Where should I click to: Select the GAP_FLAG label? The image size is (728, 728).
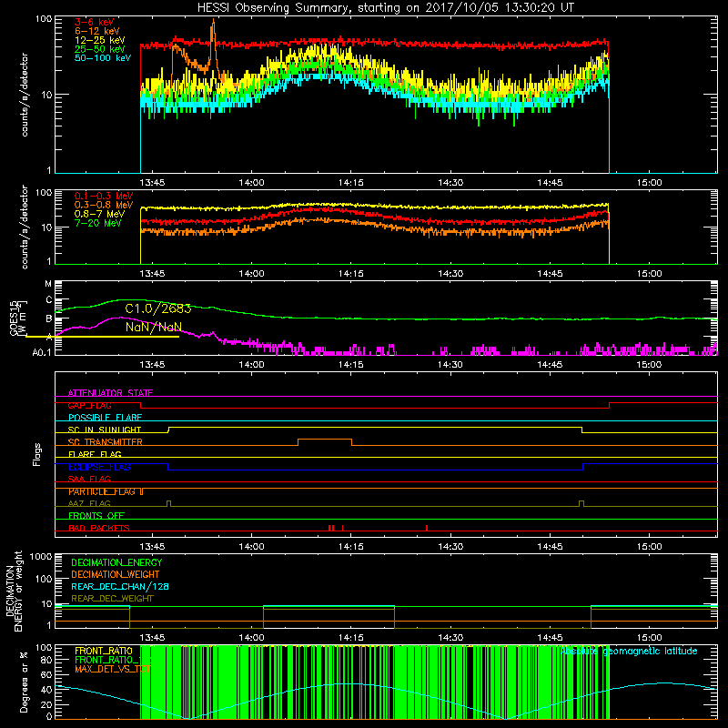(x=89, y=405)
